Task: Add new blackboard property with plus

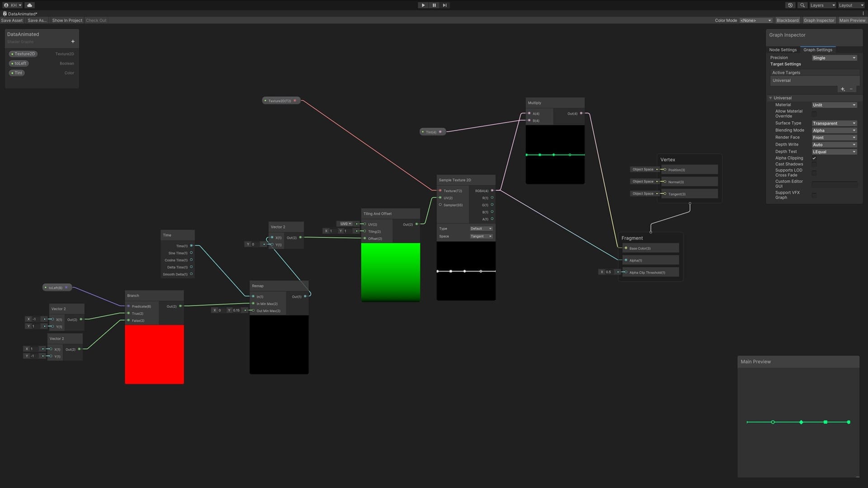Action: [x=73, y=42]
